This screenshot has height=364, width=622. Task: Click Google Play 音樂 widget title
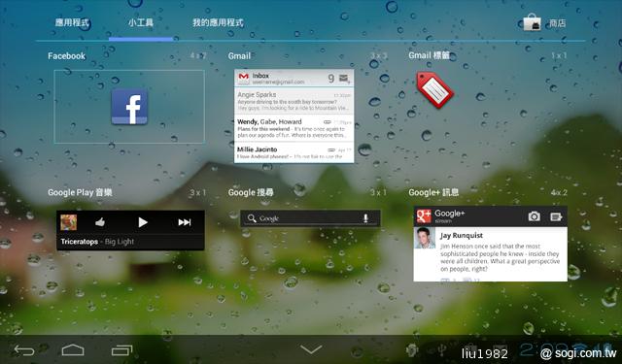pos(80,192)
